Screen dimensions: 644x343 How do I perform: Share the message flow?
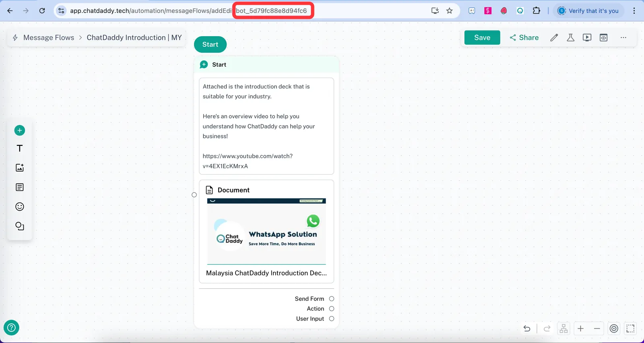coord(524,37)
